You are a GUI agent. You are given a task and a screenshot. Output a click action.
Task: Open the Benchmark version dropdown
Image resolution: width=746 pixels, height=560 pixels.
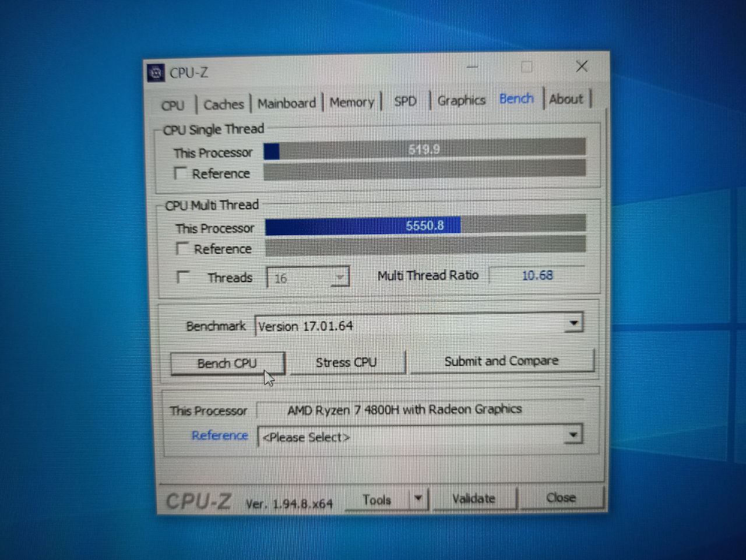418,325
